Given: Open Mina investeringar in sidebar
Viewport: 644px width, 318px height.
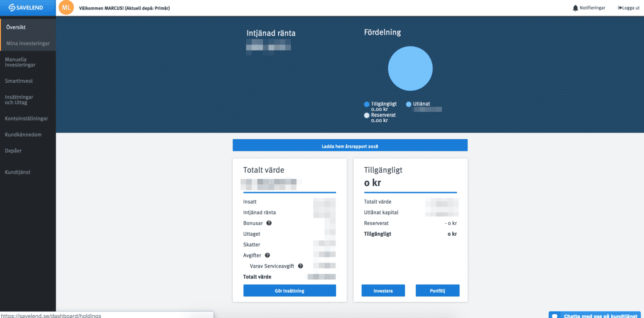Looking at the screenshot, I should (x=28, y=44).
